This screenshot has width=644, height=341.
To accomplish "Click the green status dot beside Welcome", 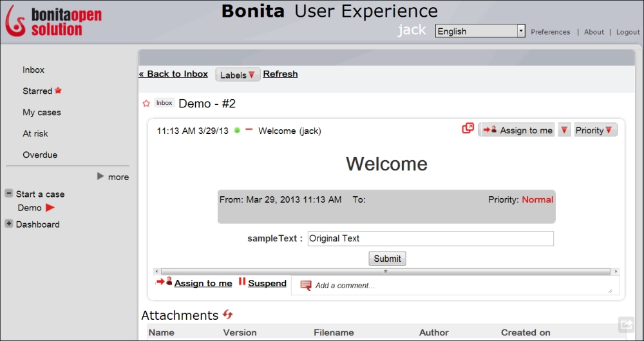I will pyautogui.click(x=237, y=130).
